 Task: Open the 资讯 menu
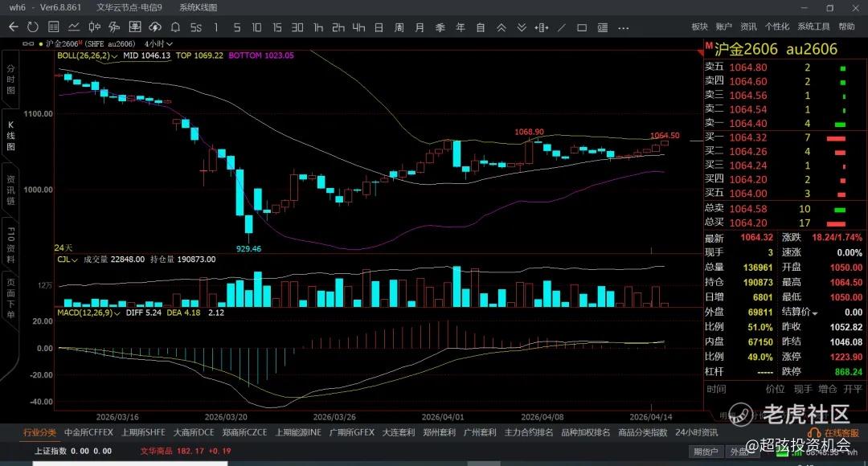[748, 27]
